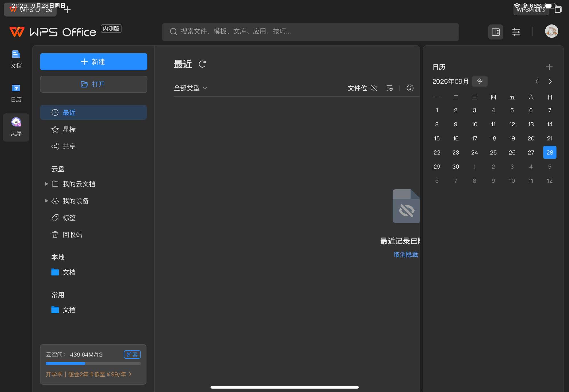The height and width of the screenshot is (392, 569).
Task: Open list display settings icon
Action: [389, 88]
